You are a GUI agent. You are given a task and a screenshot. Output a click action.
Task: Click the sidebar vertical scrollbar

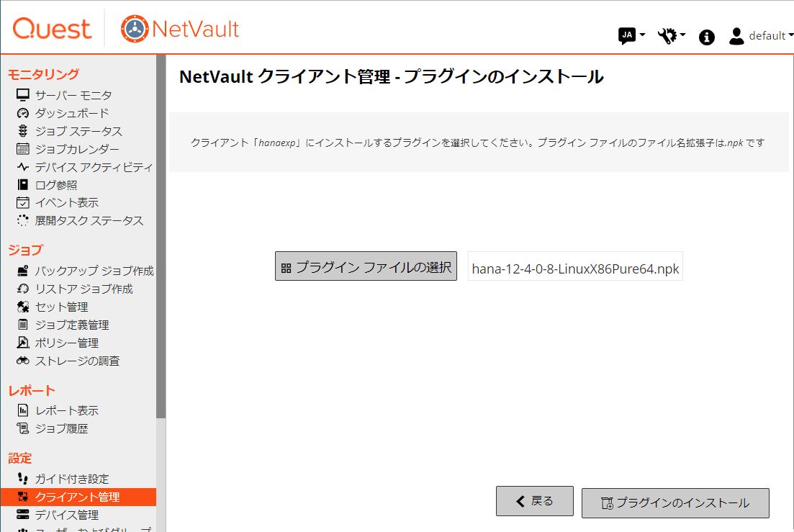161,236
